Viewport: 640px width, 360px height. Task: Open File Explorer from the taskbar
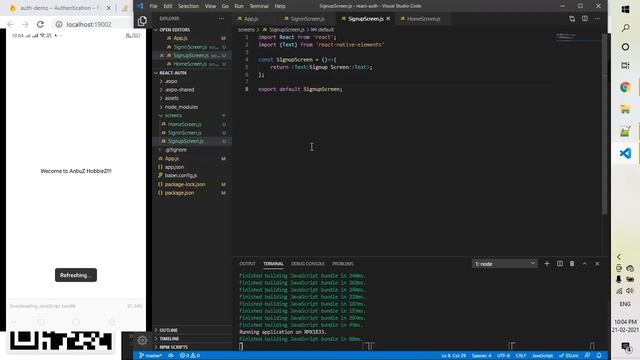tap(625, 109)
